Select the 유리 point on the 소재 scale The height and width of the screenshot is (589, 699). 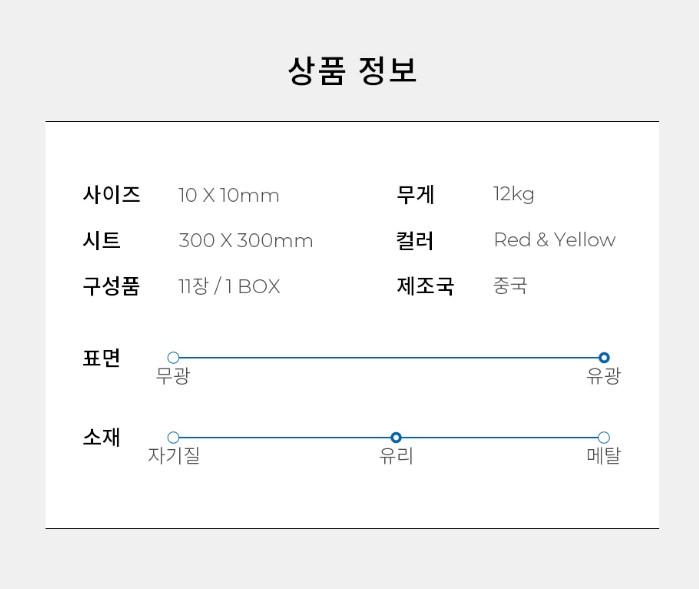coord(396,437)
